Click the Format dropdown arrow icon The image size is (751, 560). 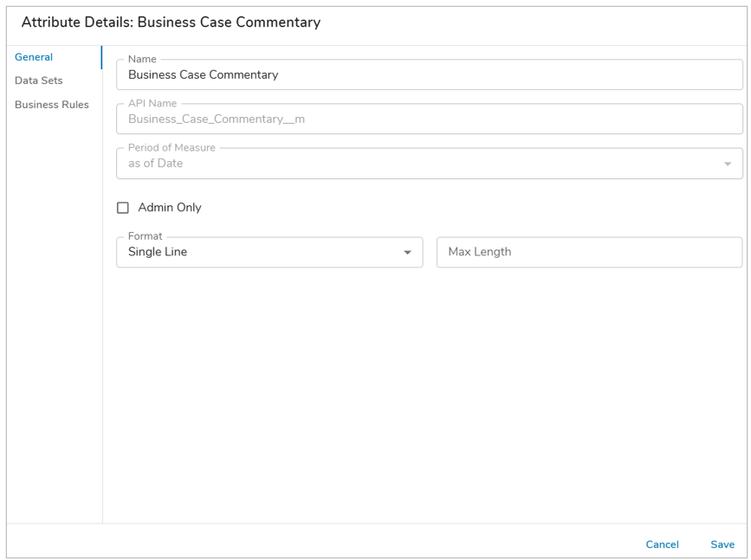point(408,252)
